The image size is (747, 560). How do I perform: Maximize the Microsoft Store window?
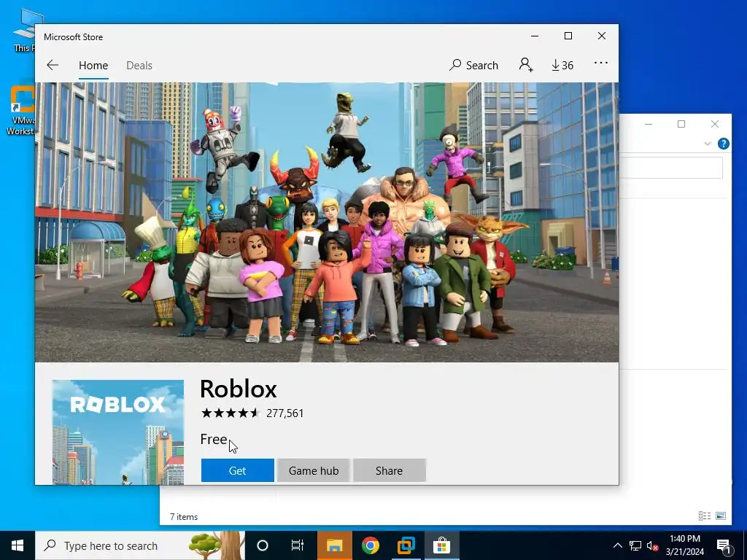[x=568, y=36]
